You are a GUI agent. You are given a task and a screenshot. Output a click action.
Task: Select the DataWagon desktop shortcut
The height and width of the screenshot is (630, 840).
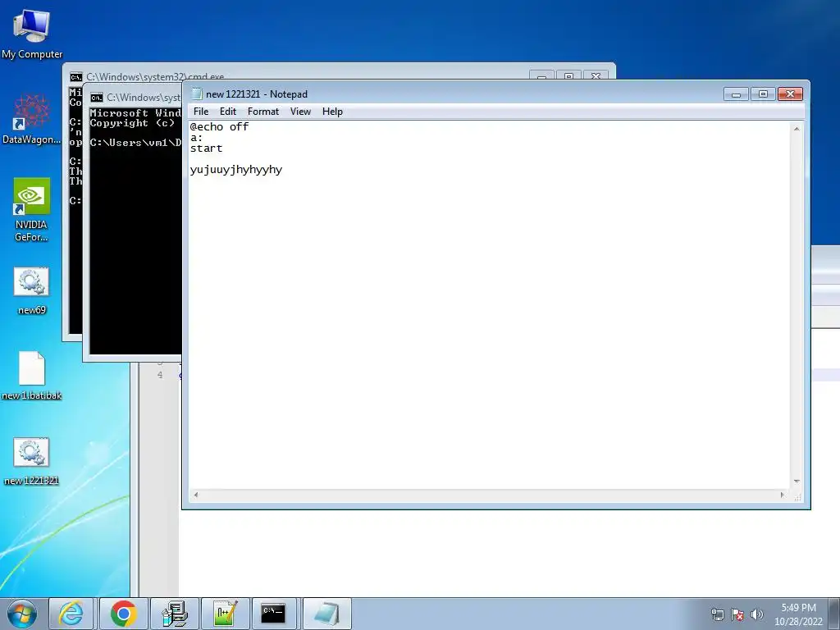click(32, 119)
